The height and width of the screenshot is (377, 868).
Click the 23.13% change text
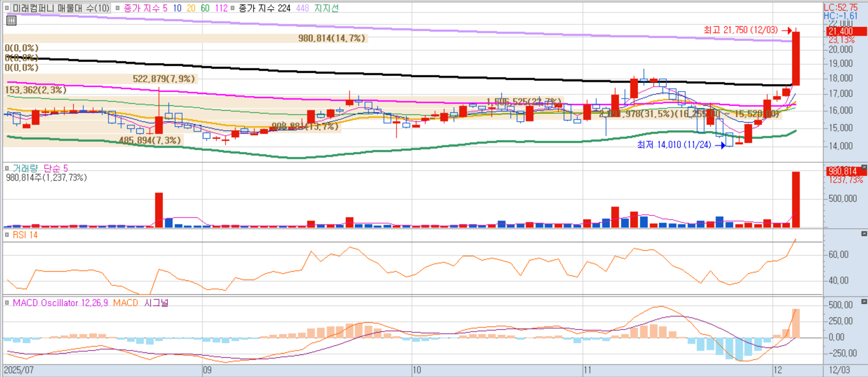(842, 40)
